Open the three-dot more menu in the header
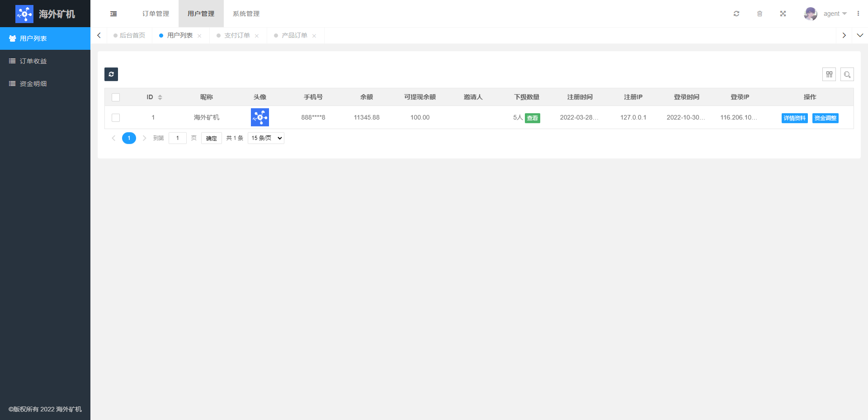Viewport: 868px width, 420px height. (x=858, y=14)
